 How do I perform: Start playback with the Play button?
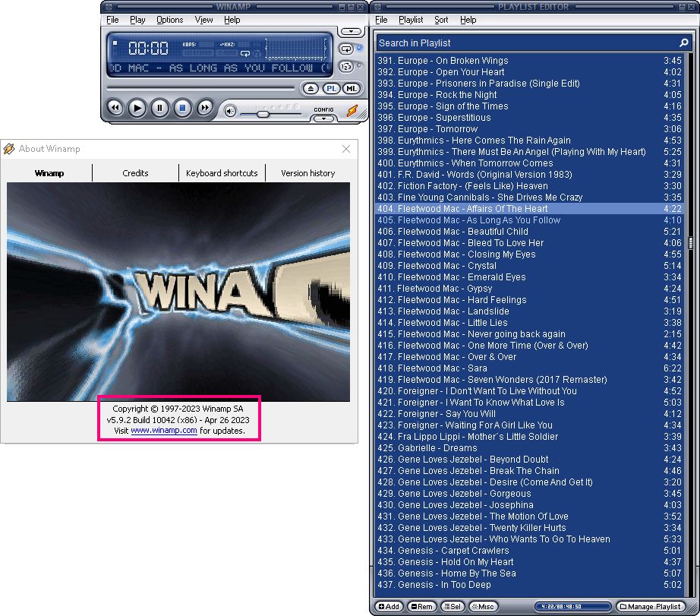(x=137, y=108)
